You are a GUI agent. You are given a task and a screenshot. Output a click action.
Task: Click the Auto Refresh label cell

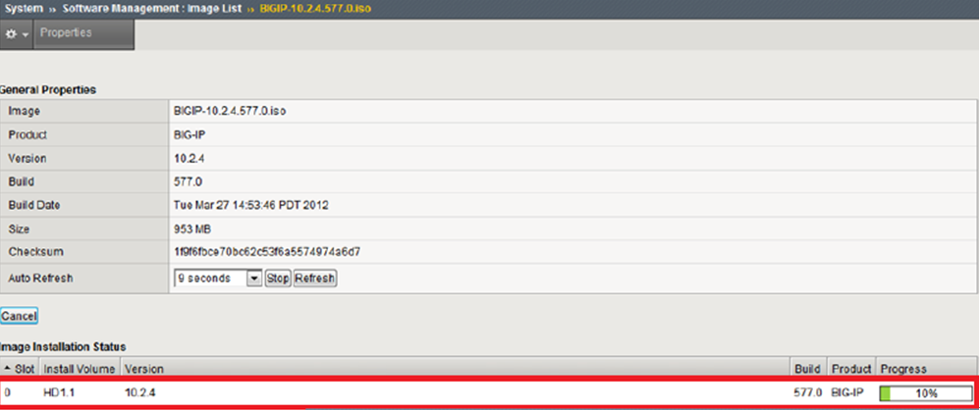point(84,279)
